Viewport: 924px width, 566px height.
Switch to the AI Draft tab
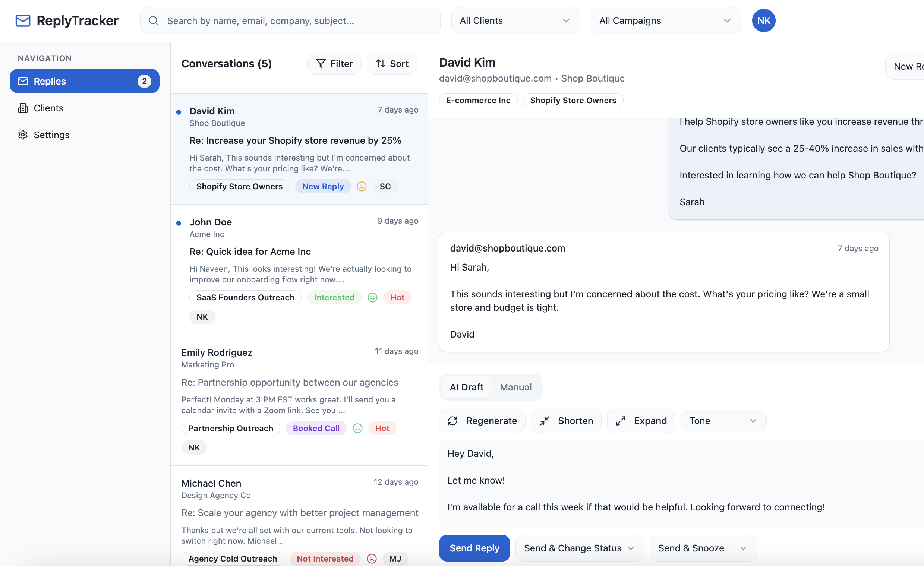pyautogui.click(x=467, y=387)
